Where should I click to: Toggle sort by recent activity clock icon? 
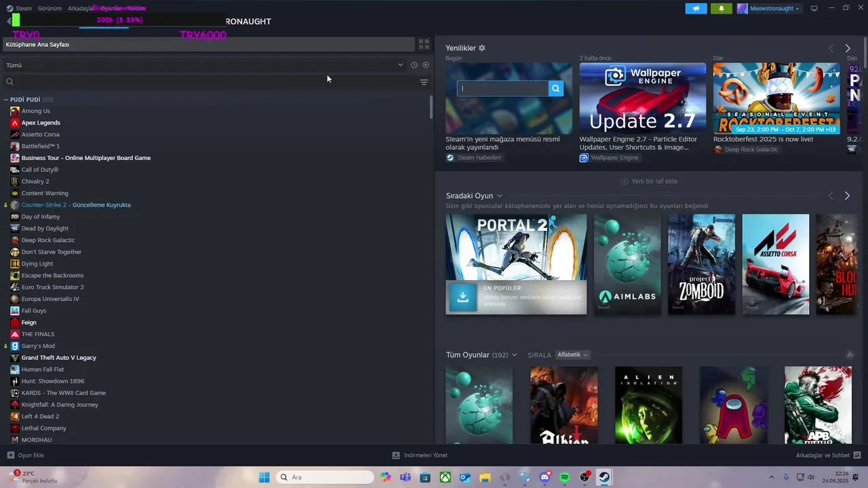point(414,65)
